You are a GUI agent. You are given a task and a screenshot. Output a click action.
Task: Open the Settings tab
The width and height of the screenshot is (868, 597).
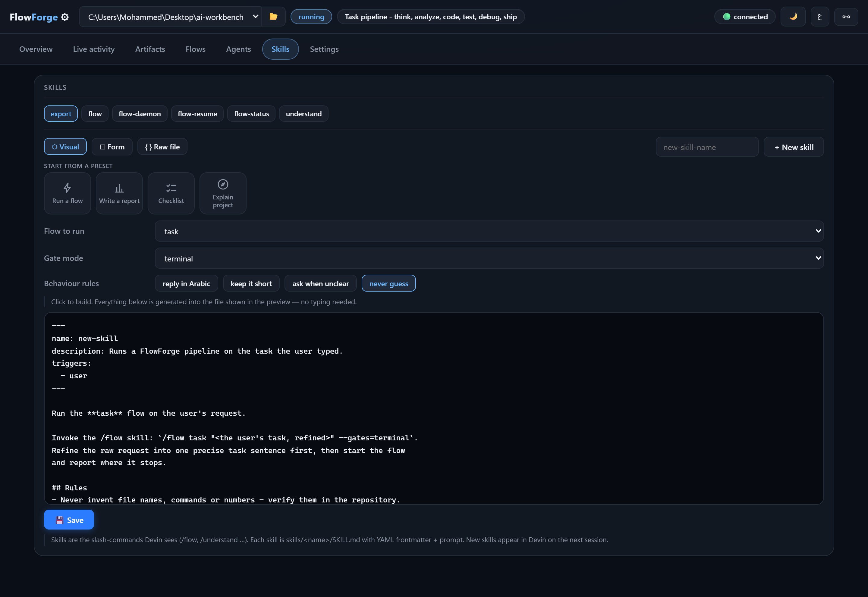tap(324, 49)
